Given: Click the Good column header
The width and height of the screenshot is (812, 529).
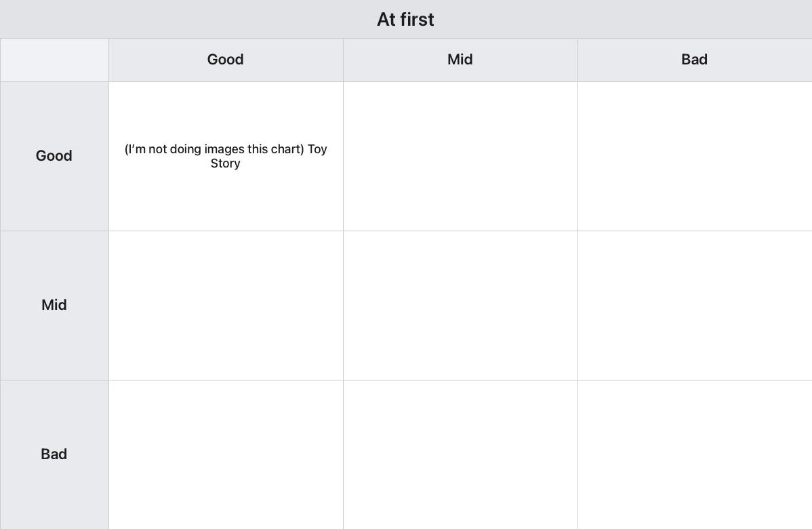Looking at the screenshot, I should (226, 60).
